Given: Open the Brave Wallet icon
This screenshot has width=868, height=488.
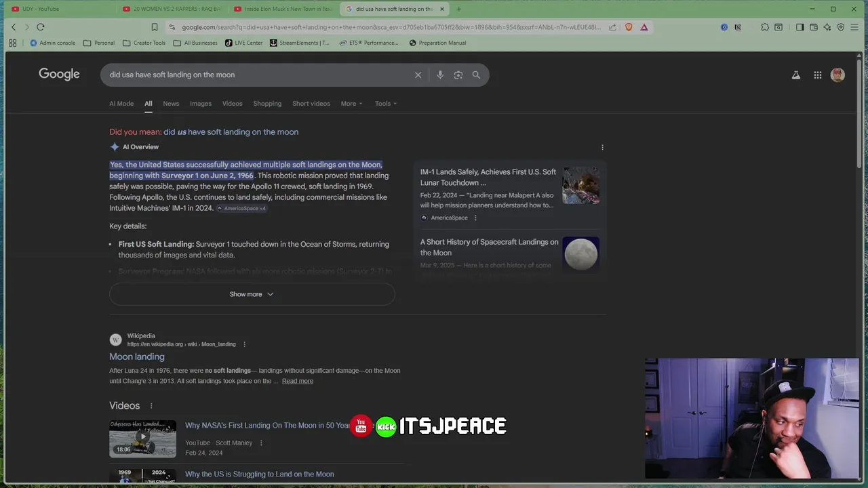Looking at the screenshot, I should pyautogui.click(x=814, y=27).
